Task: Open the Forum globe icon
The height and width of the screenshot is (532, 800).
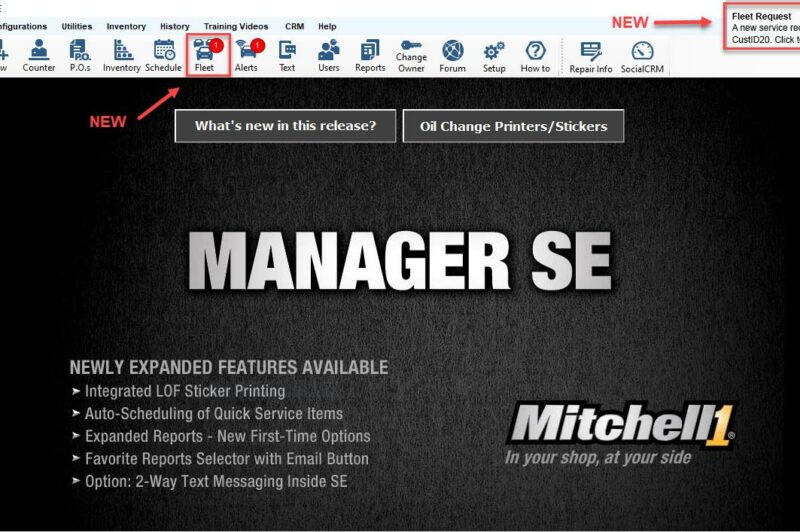Action: pyautogui.click(x=453, y=56)
